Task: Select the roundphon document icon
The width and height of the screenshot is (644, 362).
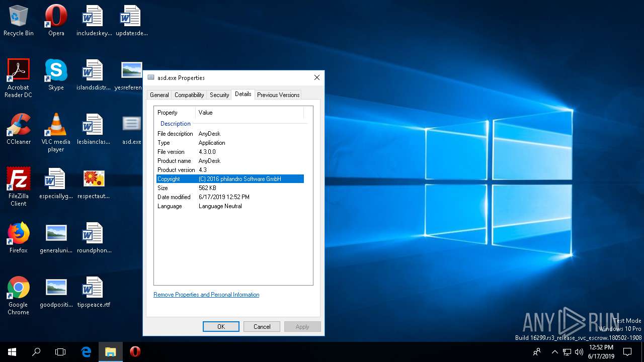Action: [94, 238]
